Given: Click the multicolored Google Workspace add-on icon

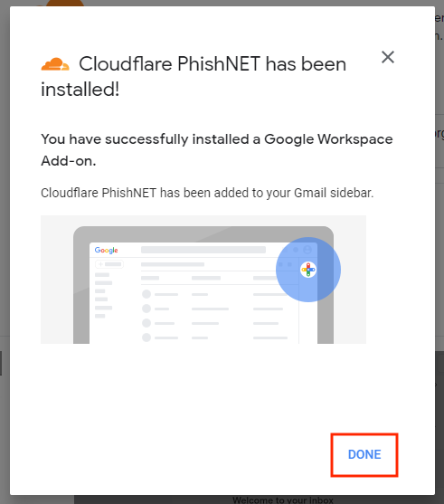Looking at the screenshot, I should [308, 270].
